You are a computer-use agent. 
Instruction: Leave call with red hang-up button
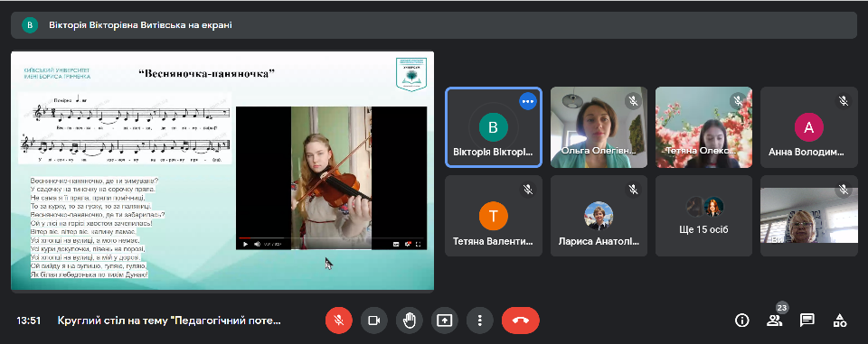pos(521,321)
